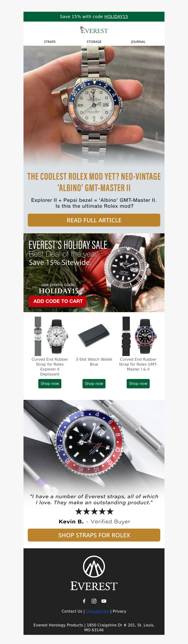Click the Unsubscribe link
Image resolution: width=188 pixels, height=644 pixels.
tap(98, 611)
